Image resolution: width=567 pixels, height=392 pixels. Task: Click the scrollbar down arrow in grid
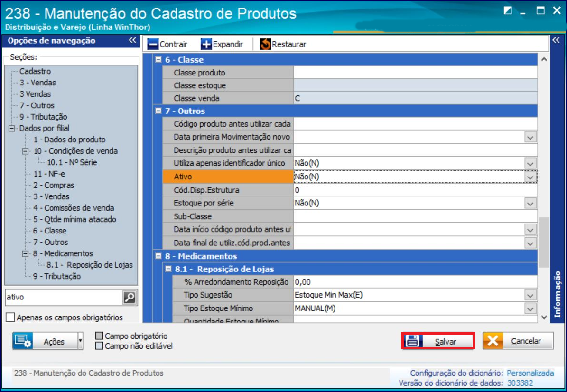(x=544, y=317)
